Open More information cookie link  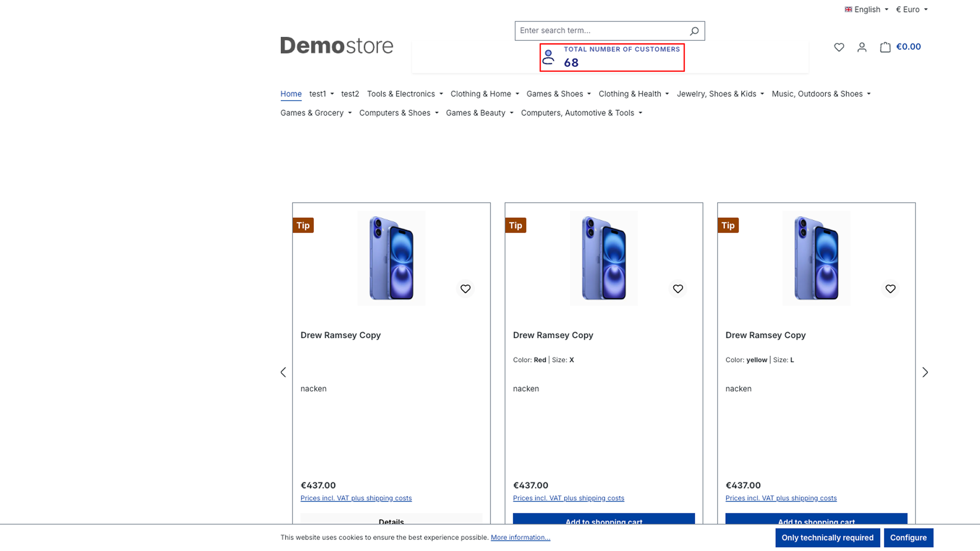point(520,537)
